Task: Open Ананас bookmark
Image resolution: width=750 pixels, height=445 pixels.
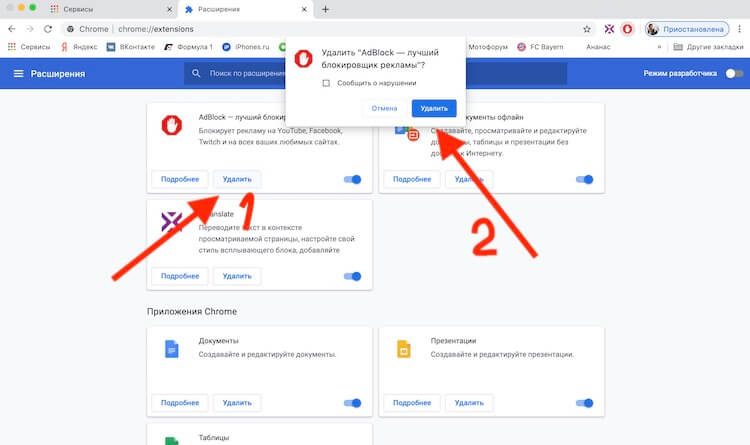Action: point(598,47)
